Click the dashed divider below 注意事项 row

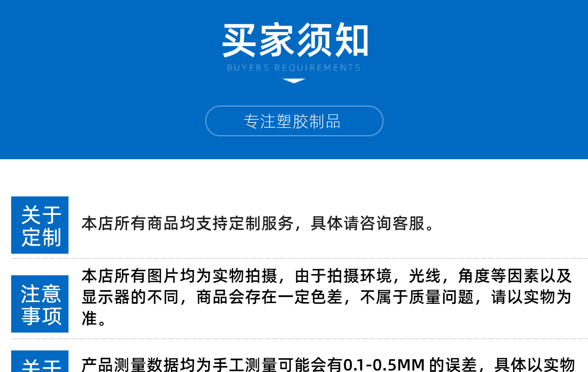click(x=300, y=339)
